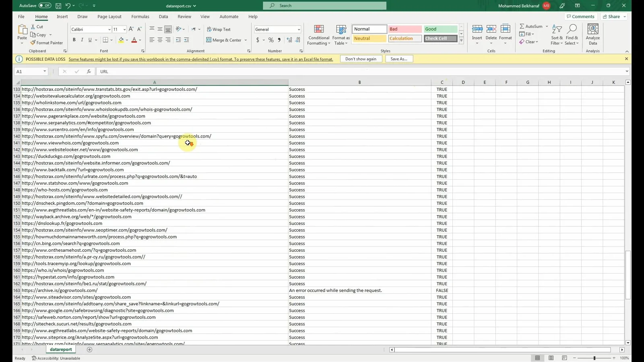Open the Font size dropdown

[x=124, y=29]
